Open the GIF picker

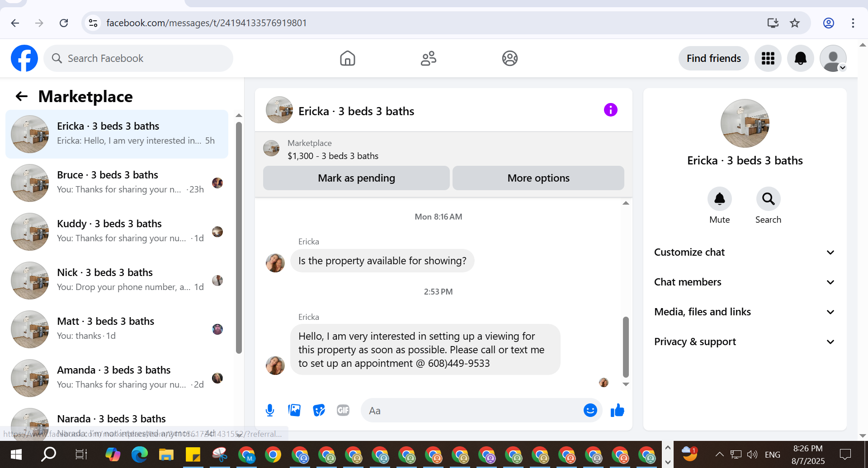point(343,410)
